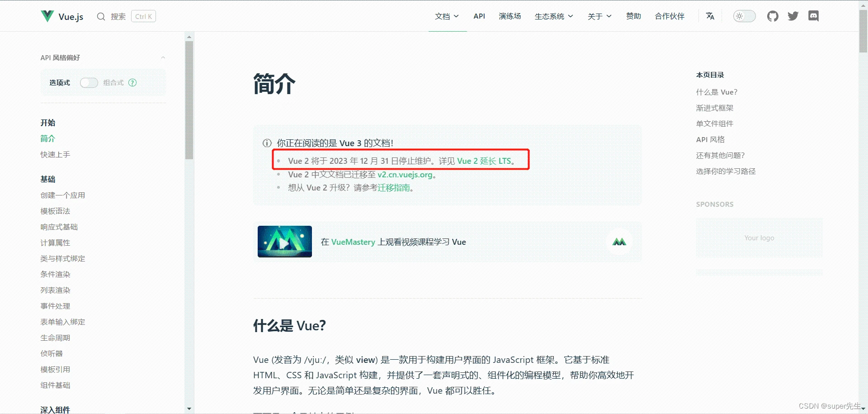Click the info icon in Vue 3 notice
The image size is (868, 414).
[267, 143]
